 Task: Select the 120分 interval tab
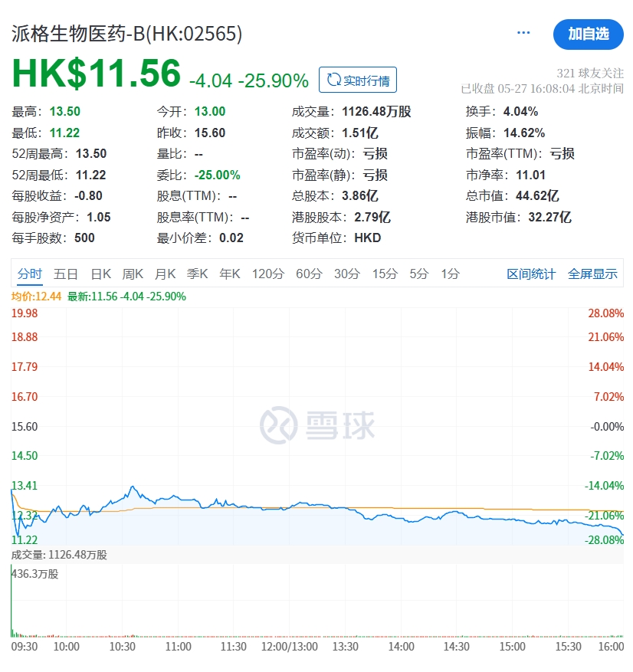click(268, 274)
